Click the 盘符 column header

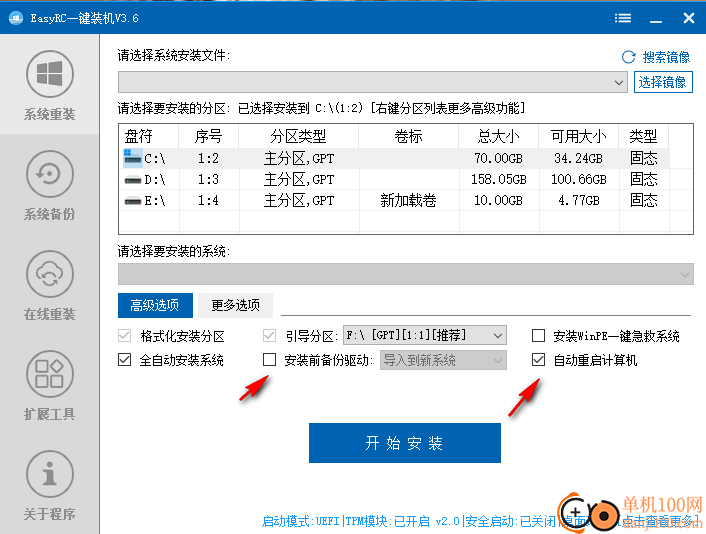pyautogui.click(x=149, y=136)
